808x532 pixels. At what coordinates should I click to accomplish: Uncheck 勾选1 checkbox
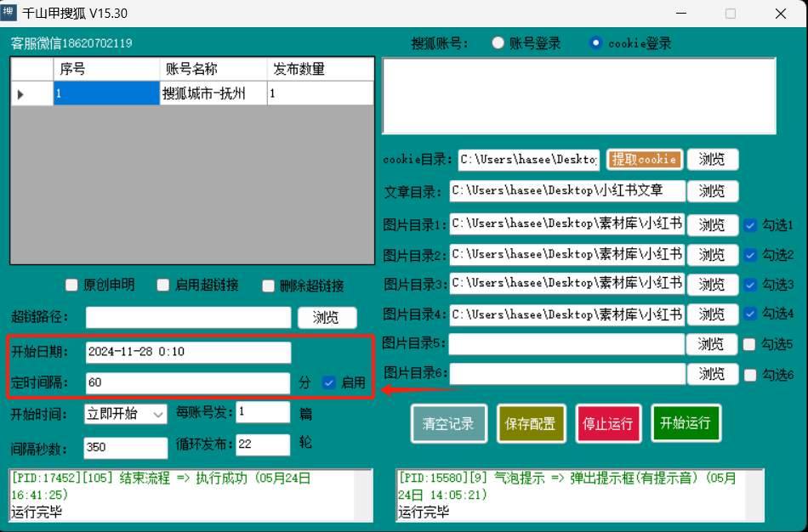(750, 225)
